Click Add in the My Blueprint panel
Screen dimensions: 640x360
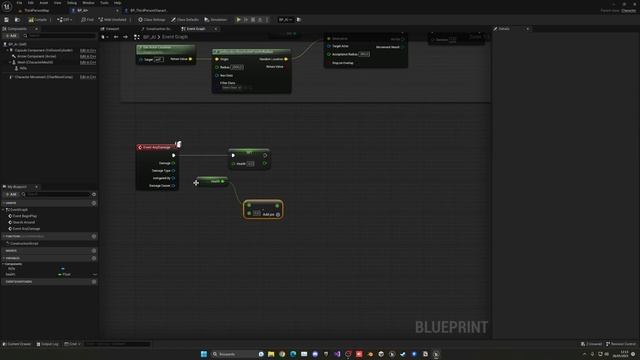(11, 194)
